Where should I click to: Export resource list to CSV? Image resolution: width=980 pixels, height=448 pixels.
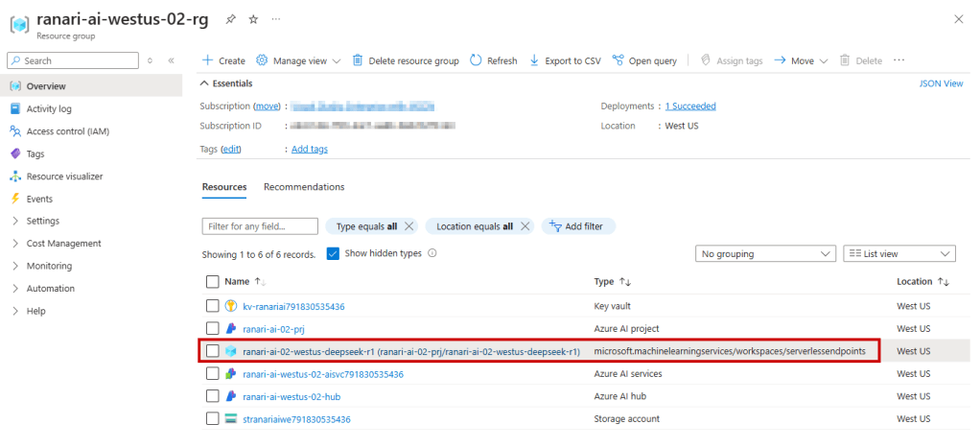(565, 60)
